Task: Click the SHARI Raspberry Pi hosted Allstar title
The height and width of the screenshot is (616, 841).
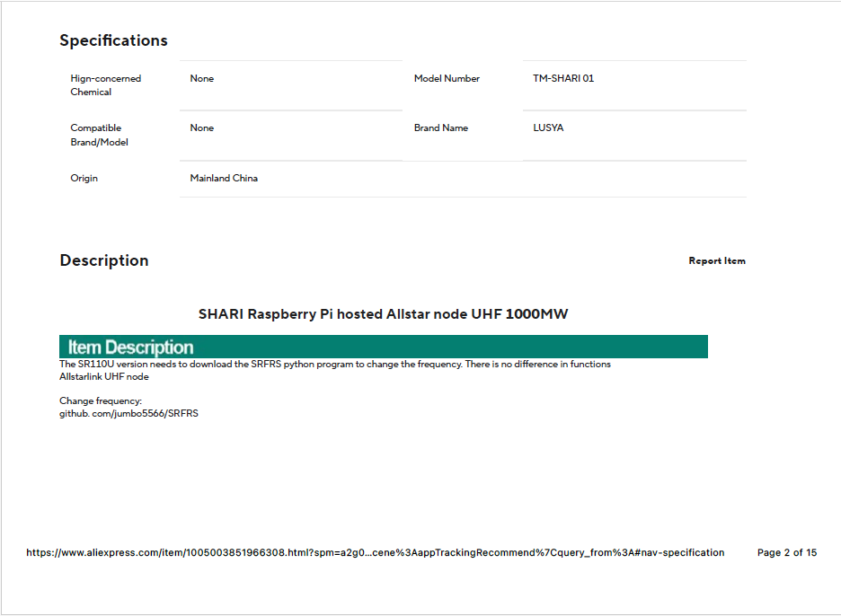Action: point(383,314)
